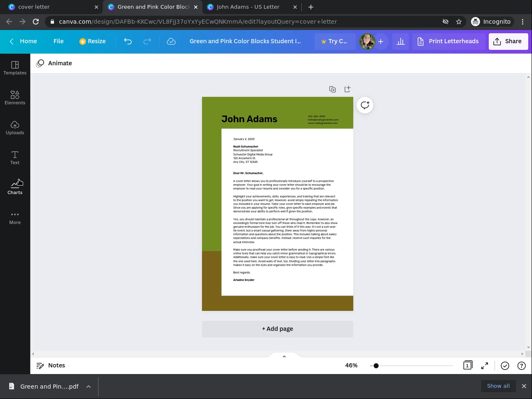Click the horizontal scrollbar right arrow
Viewport: 532px width, 399px height.
[522, 354]
